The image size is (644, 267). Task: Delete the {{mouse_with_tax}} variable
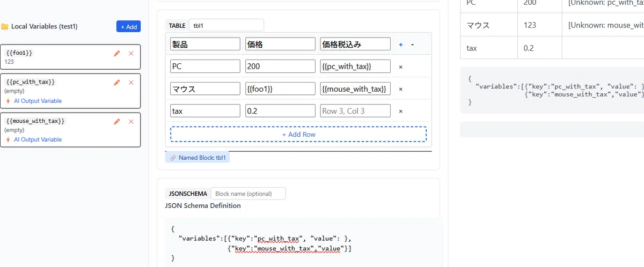coord(131,121)
